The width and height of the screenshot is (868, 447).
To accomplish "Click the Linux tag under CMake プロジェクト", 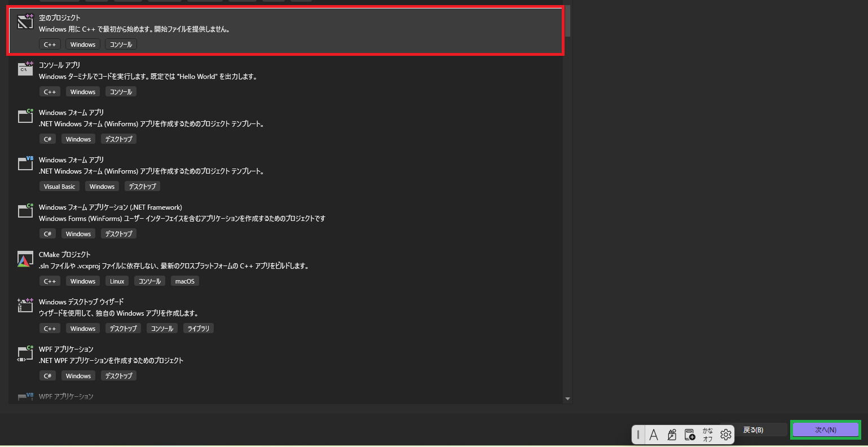I will pyautogui.click(x=117, y=281).
